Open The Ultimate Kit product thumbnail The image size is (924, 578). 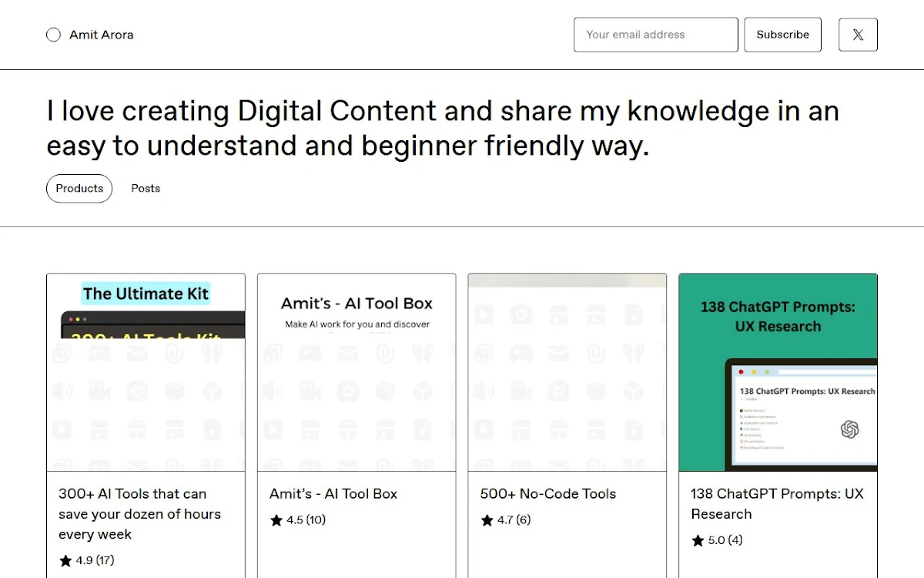pos(146,372)
